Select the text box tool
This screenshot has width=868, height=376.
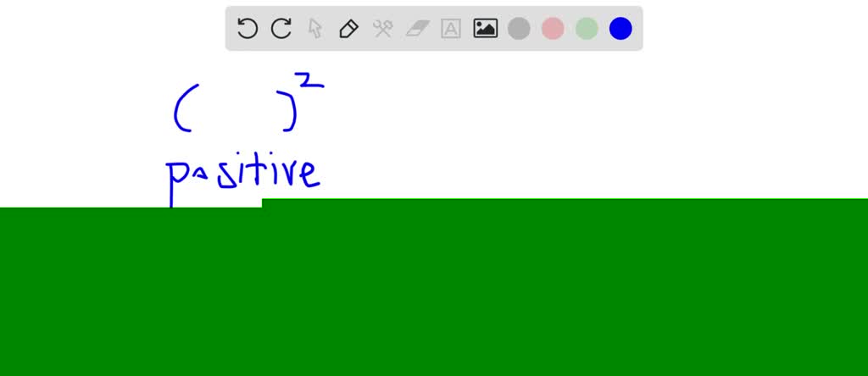pyautogui.click(x=451, y=28)
